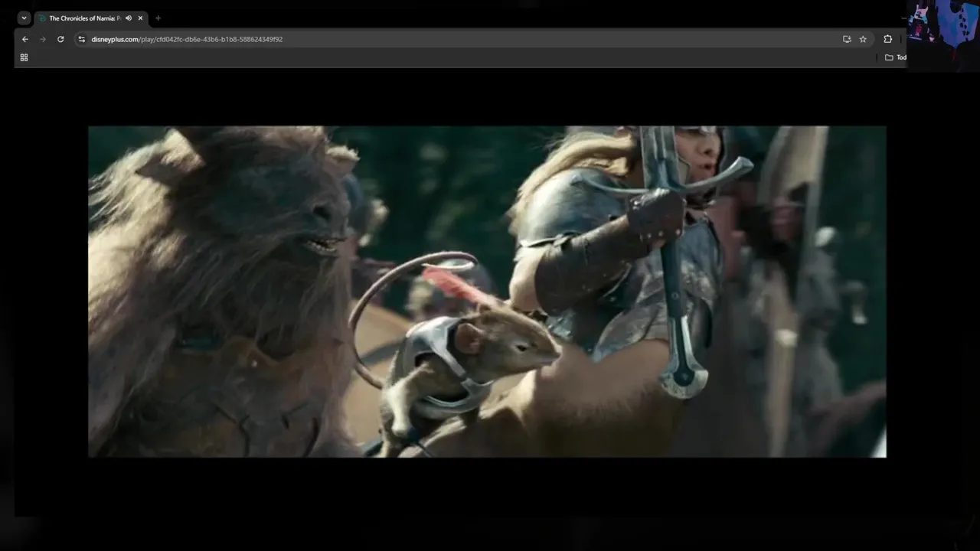This screenshot has height=551, width=980.
Task: Select The Chronicles of Narnia tab
Action: point(90,18)
